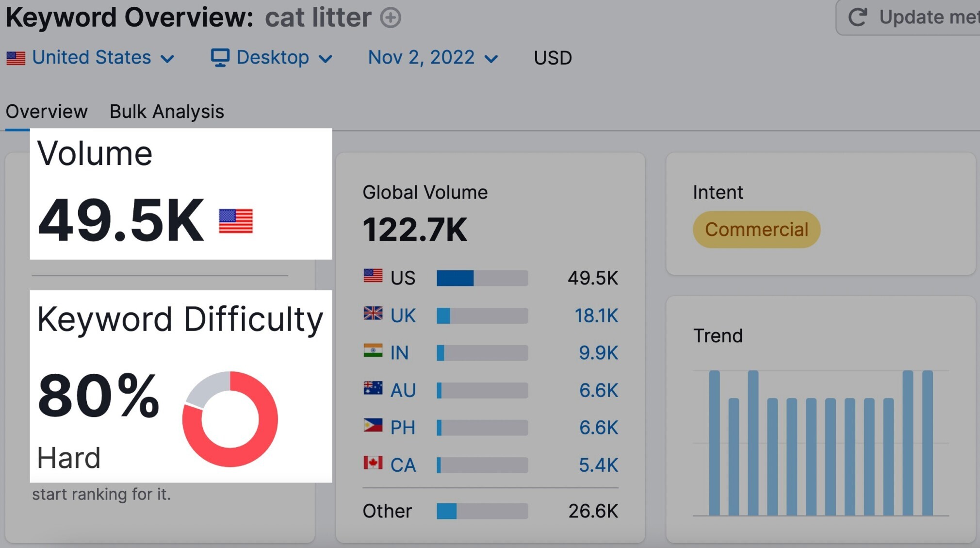Click the US volume progress bar
Viewport: 980px width, 548px height.
(482, 278)
